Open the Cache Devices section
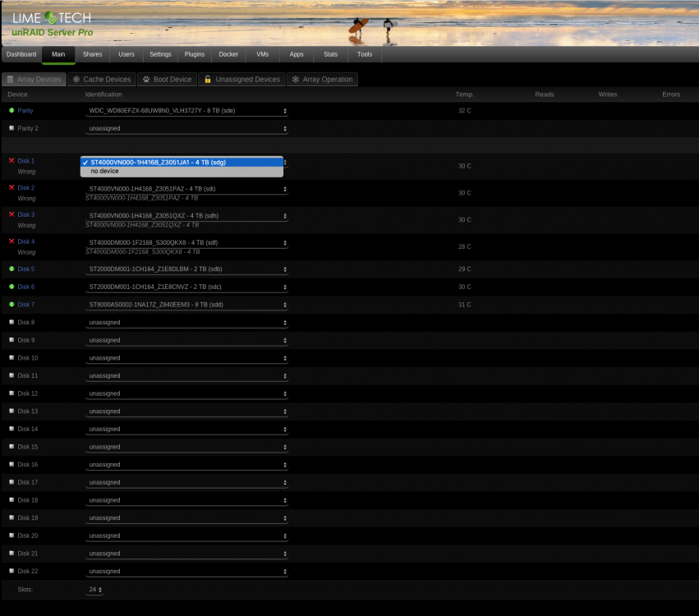699x616 pixels. pyautogui.click(x=102, y=80)
